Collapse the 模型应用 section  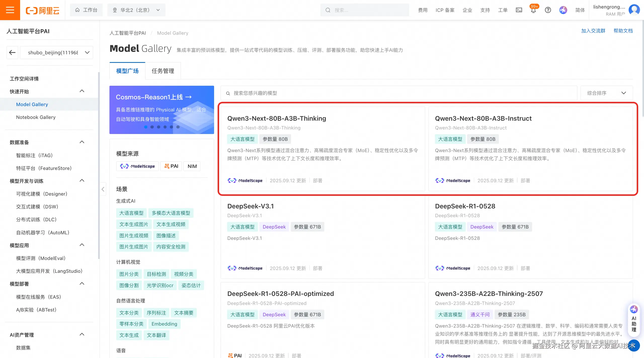point(82,245)
